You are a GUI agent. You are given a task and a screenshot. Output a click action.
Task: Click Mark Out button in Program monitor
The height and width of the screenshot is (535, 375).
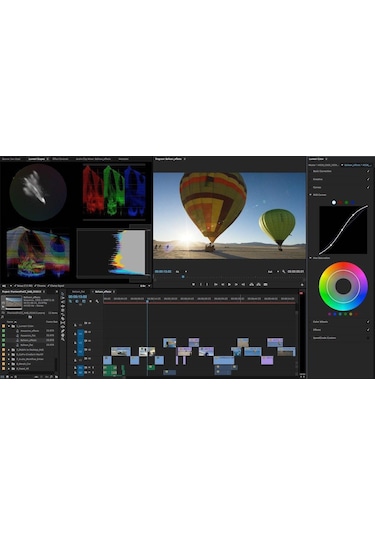coord(207,284)
